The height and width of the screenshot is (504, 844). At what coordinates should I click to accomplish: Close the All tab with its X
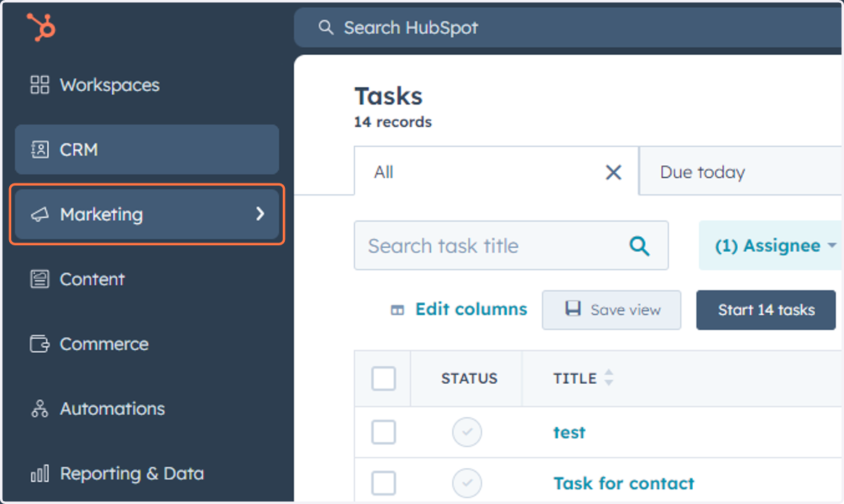[613, 172]
